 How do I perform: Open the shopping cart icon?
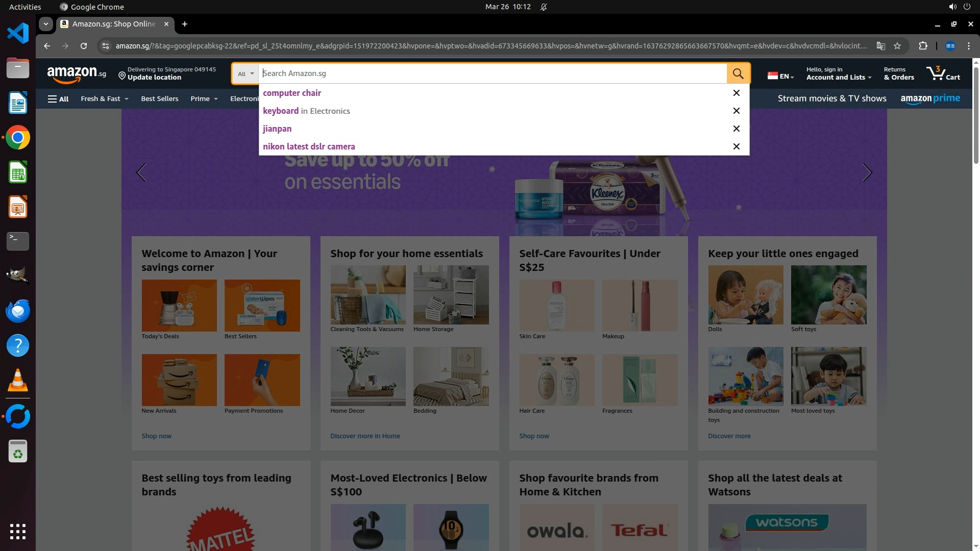pyautogui.click(x=943, y=73)
